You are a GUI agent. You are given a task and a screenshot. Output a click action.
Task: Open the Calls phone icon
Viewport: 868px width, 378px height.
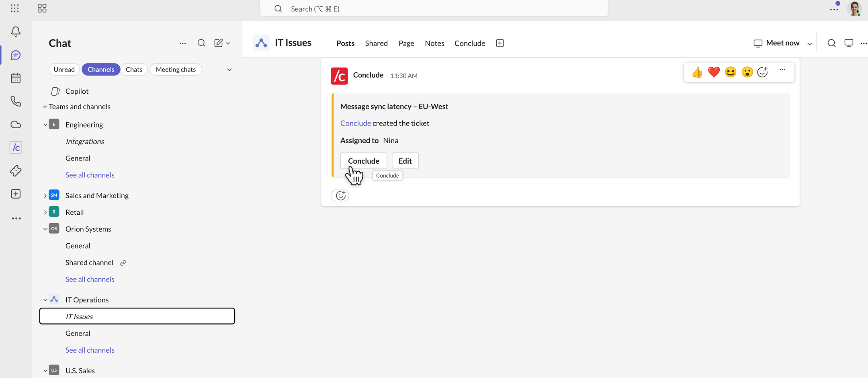point(16,101)
